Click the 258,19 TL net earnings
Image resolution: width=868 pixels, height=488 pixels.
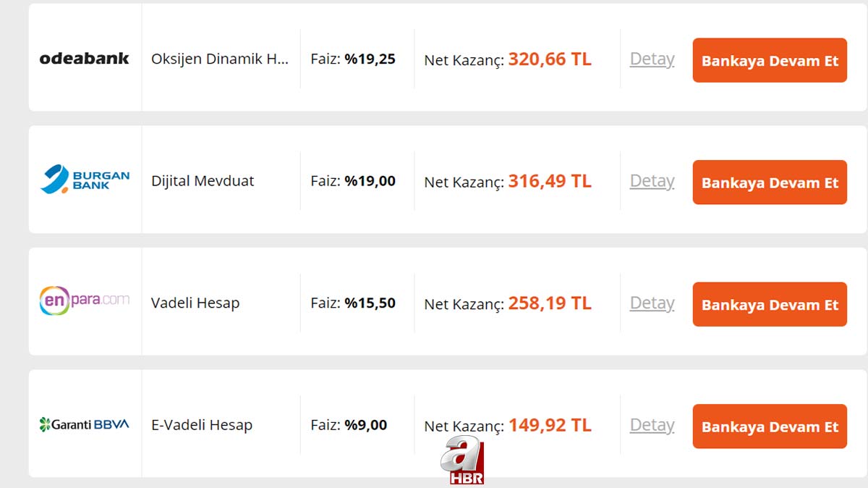(550, 303)
